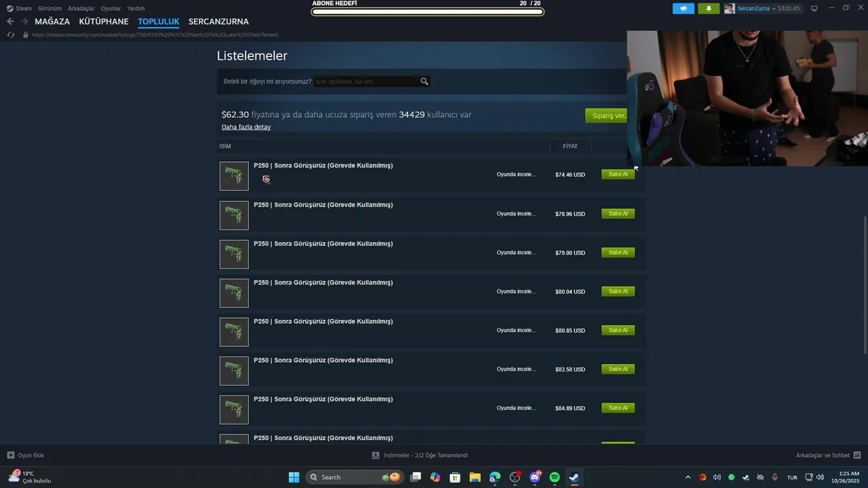
Task: Open Spotify from the taskbar
Action: [x=554, y=477]
